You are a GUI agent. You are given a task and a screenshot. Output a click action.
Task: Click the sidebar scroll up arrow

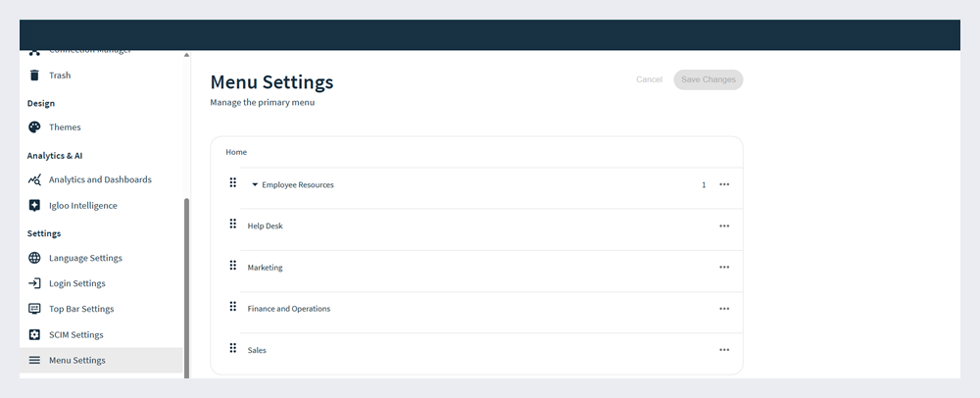186,55
